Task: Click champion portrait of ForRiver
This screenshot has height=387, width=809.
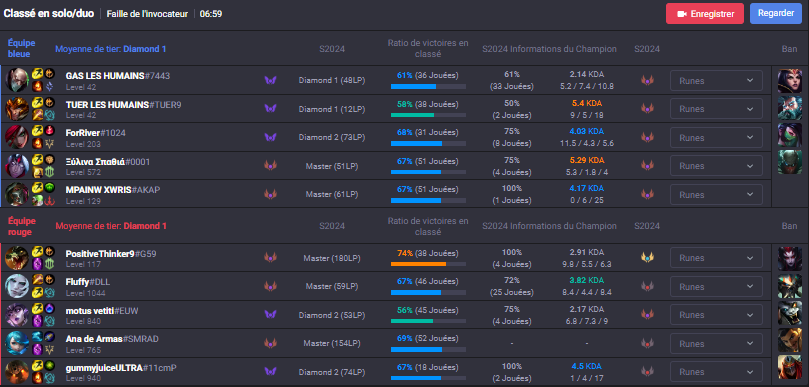Action: (17, 137)
